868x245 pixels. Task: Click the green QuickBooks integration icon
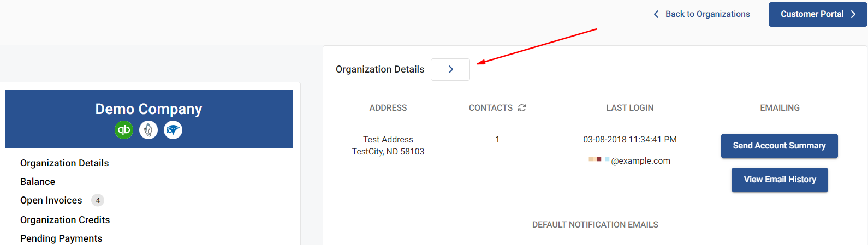(x=124, y=130)
